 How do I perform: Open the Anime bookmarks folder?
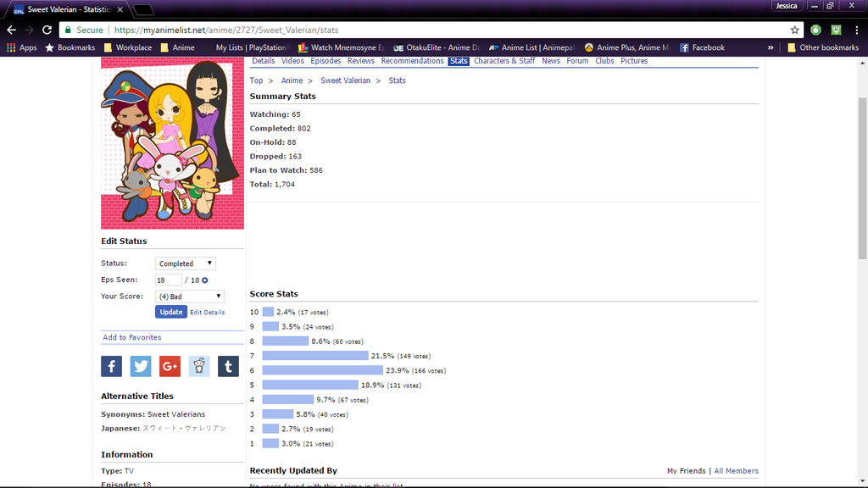click(177, 48)
